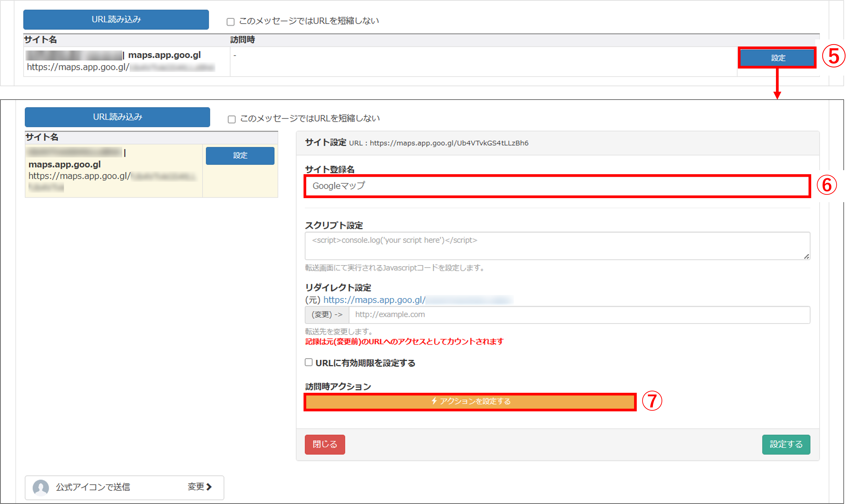Grab the script textarea resize handle
The height and width of the screenshot is (504, 861).
click(806, 256)
